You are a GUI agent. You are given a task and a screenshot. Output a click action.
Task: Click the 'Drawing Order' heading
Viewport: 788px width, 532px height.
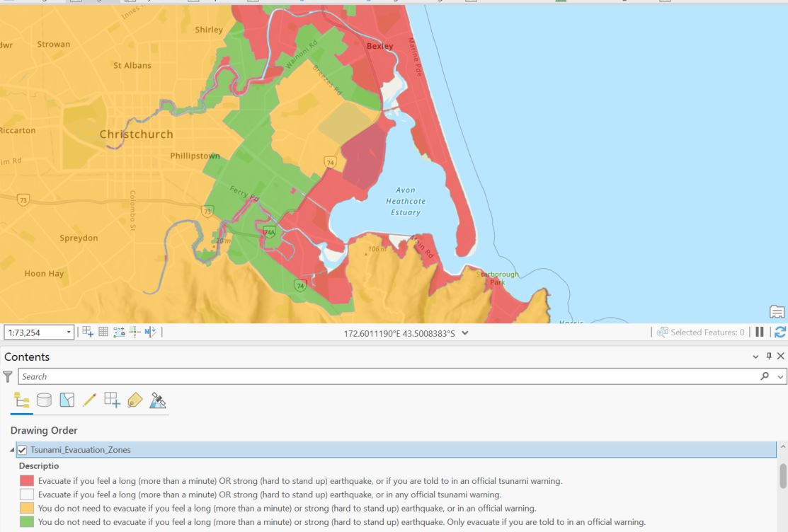[44, 431]
